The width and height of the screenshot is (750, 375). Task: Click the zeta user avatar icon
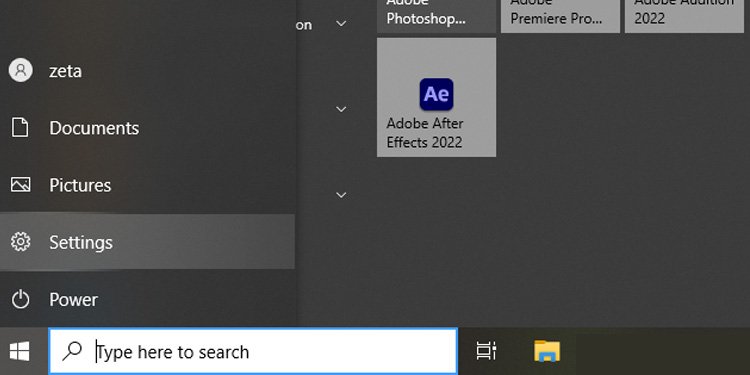(x=21, y=70)
